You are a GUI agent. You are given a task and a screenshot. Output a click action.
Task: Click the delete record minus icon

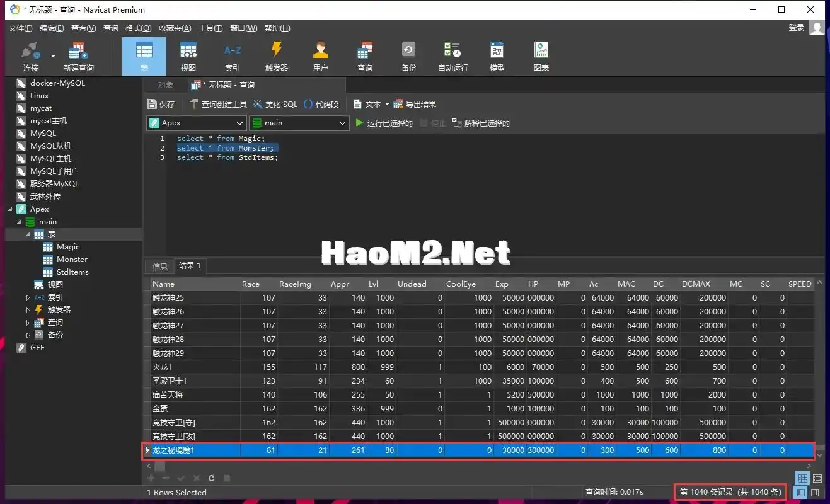pyautogui.click(x=166, y=478)
